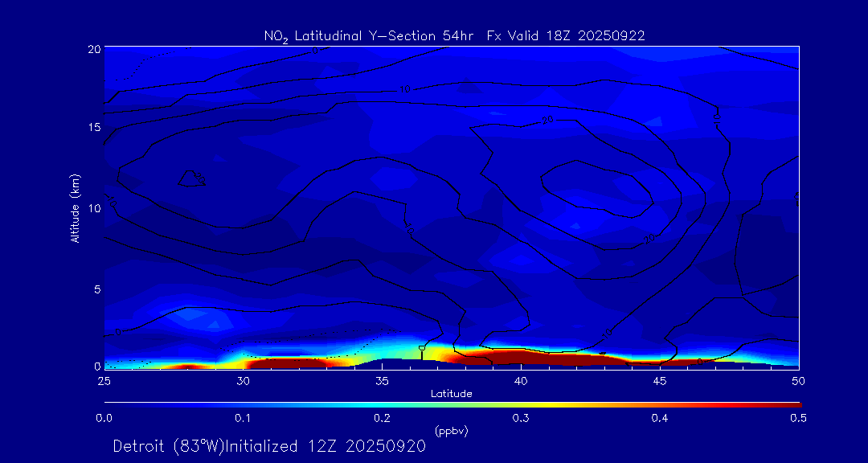Click colorbar tick label 0.1
Image resolution: width=868 pixels, height=463 pixels.
click(x=244, y=419)
